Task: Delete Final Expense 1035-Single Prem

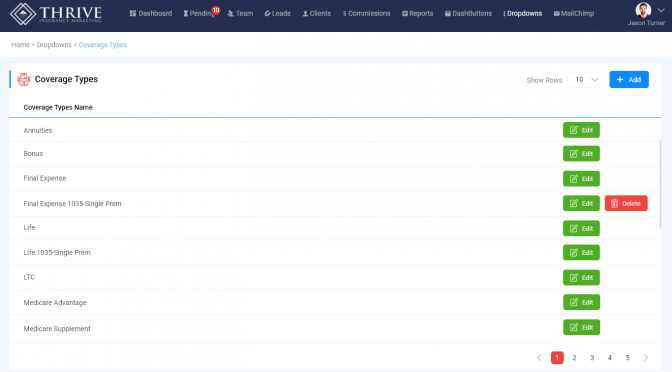Action: tap(626, 204)
